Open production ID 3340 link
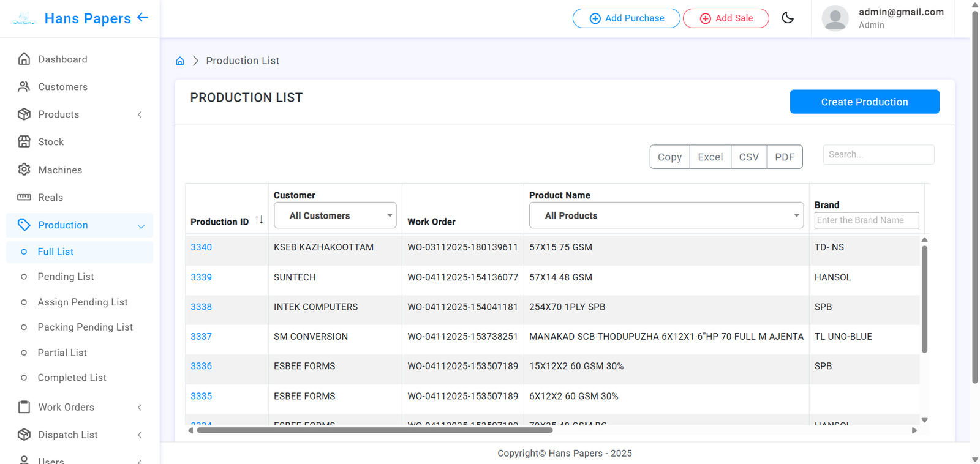The width and height of the screenshot is (980, 464). 201,247
